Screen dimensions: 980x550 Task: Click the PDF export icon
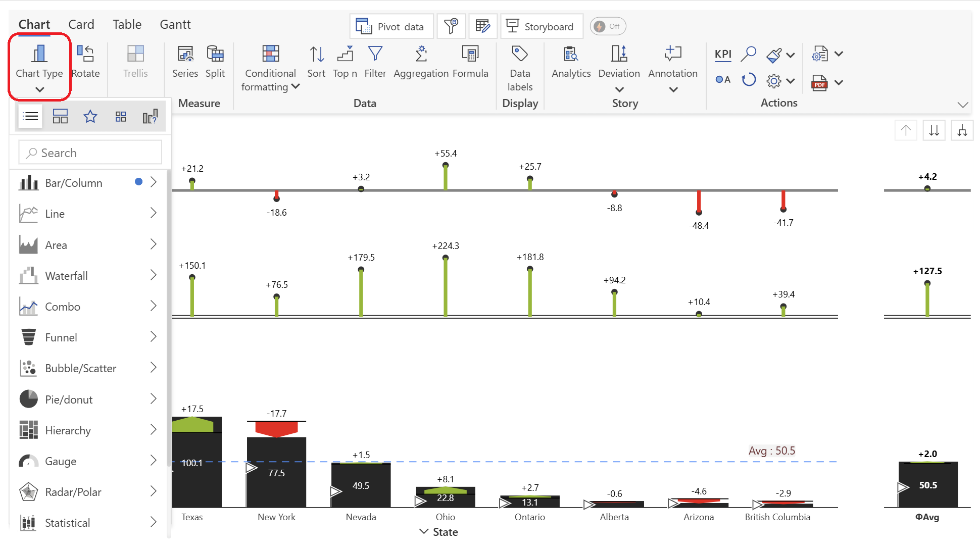pos(819,82)
